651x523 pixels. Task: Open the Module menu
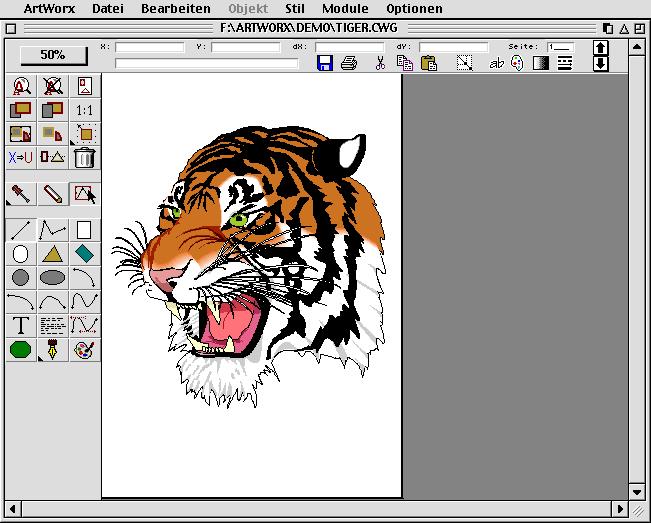pyautogui.click(x=345, y=8)
